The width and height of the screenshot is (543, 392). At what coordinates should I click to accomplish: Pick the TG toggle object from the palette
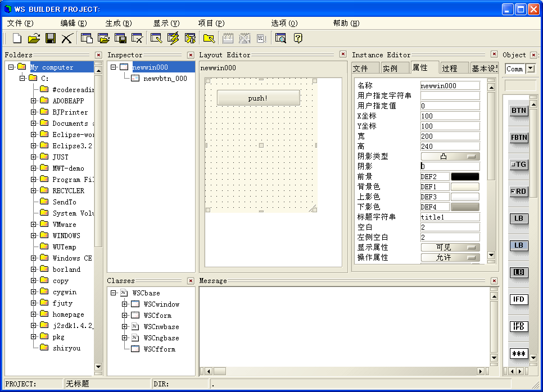coord(519,165)
